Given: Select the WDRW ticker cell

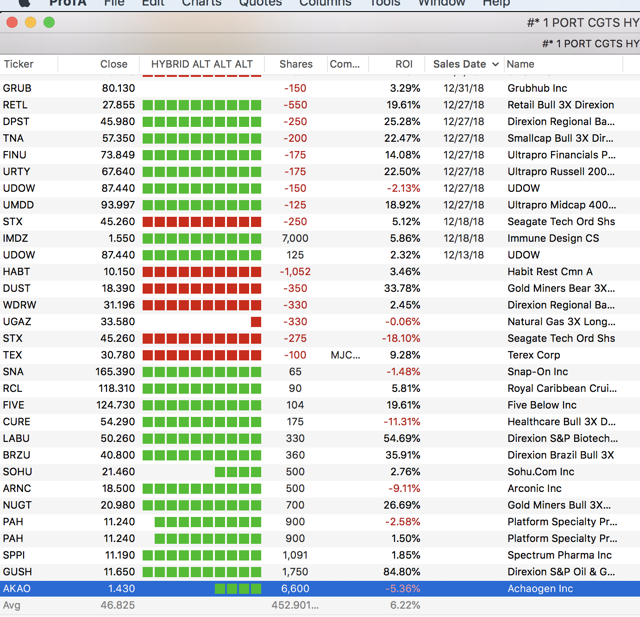Looking at the screenshot, I should point(20,305).
